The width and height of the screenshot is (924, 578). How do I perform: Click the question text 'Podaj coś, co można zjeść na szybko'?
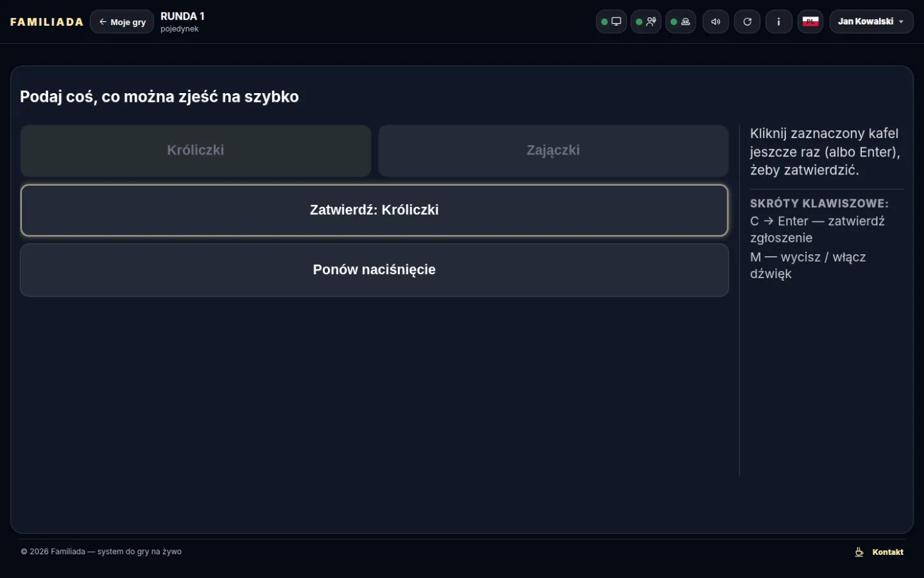(x=159, y=96)
